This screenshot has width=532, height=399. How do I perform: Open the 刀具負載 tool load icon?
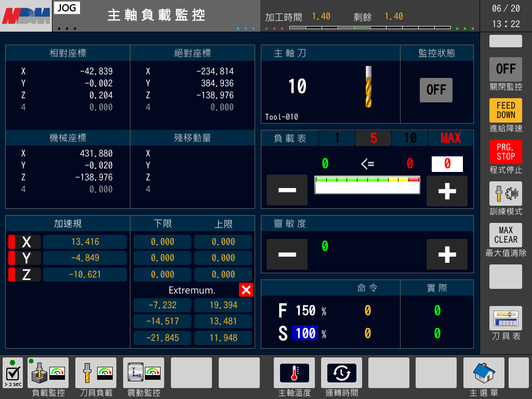click(96, 373)
